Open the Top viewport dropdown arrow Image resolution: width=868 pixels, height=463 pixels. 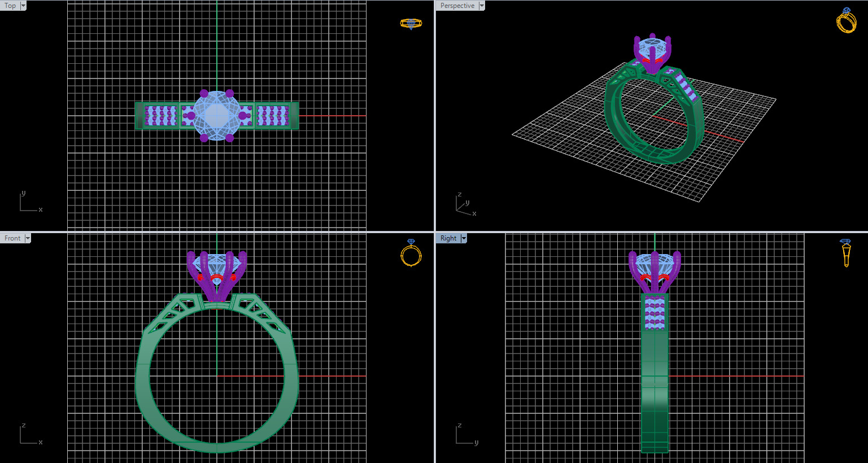pyautogui.click(x=23, y=6)
